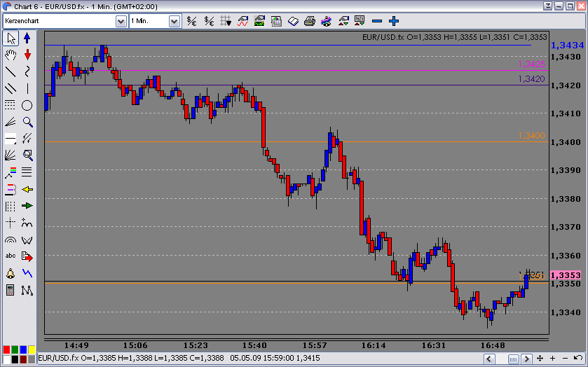Activate the magnifying glass zoom tool

[27, 122]
